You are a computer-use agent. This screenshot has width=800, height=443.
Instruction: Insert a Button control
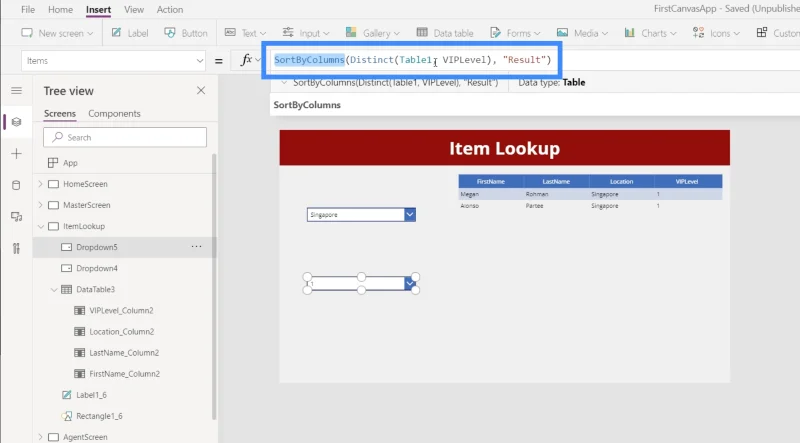186,33
